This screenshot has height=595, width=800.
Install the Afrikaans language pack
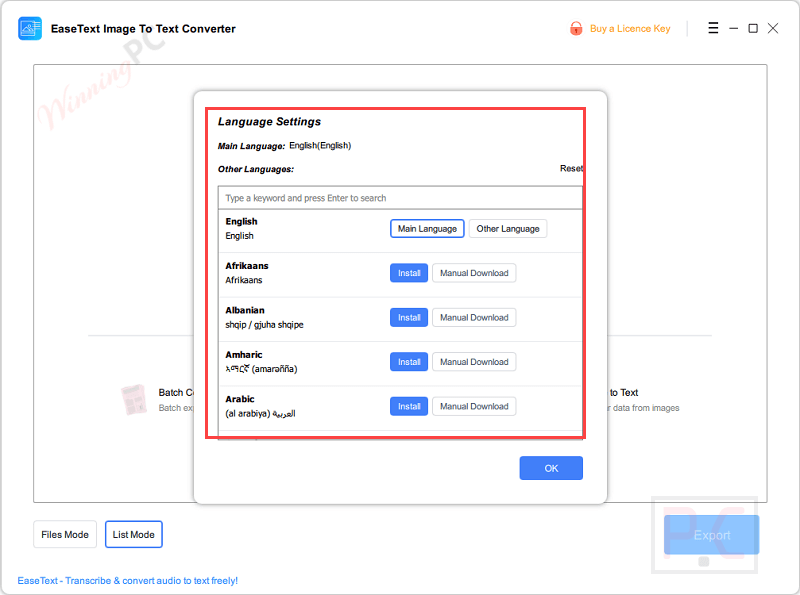point(408,272)
